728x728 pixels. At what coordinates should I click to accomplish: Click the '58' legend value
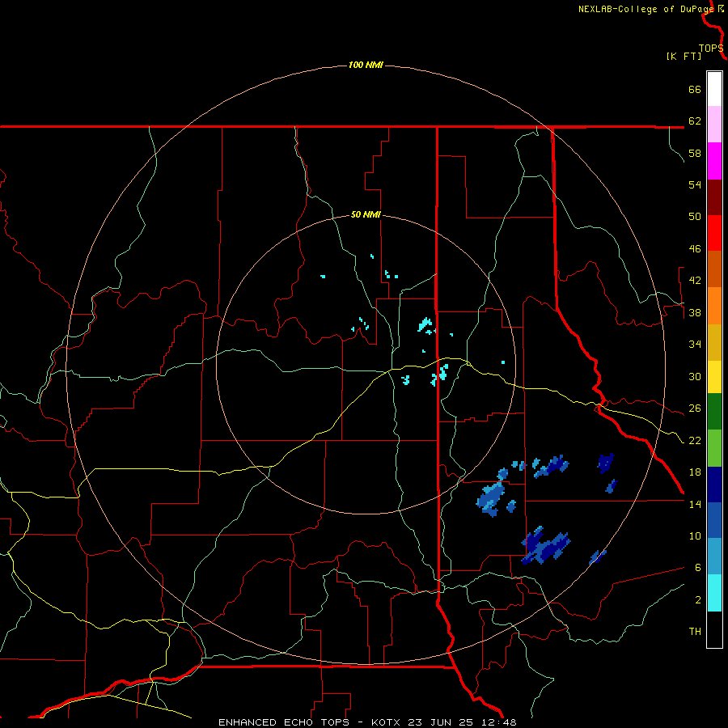coord(695,153)
